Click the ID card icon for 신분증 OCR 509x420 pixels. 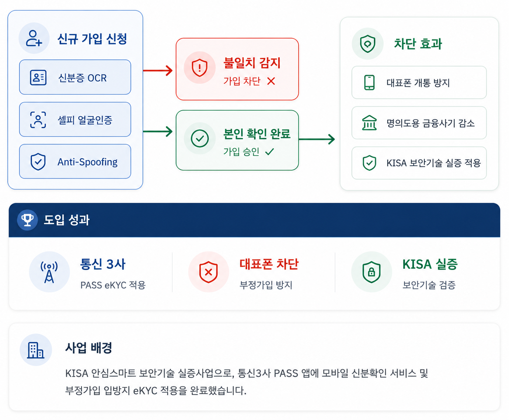tap(38, 77)
